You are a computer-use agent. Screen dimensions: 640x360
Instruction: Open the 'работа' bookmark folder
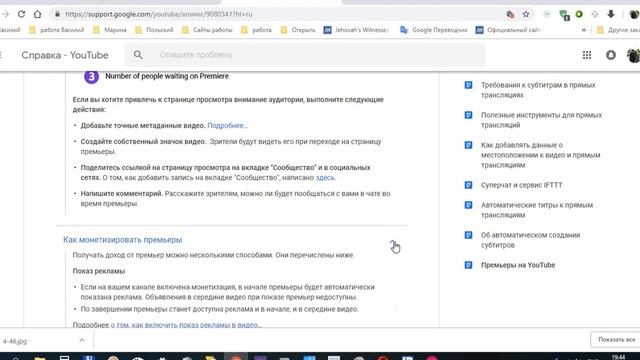(x=256, y=30)
